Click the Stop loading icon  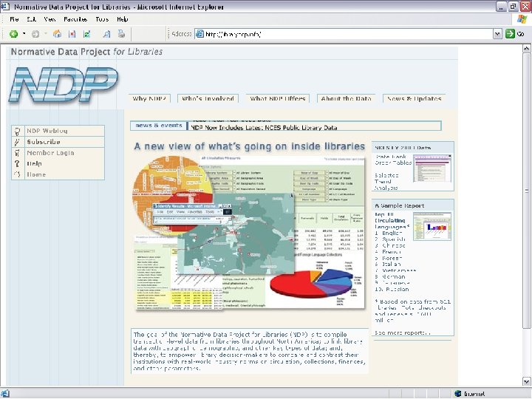pyautogui.click(x=72, y=34)
